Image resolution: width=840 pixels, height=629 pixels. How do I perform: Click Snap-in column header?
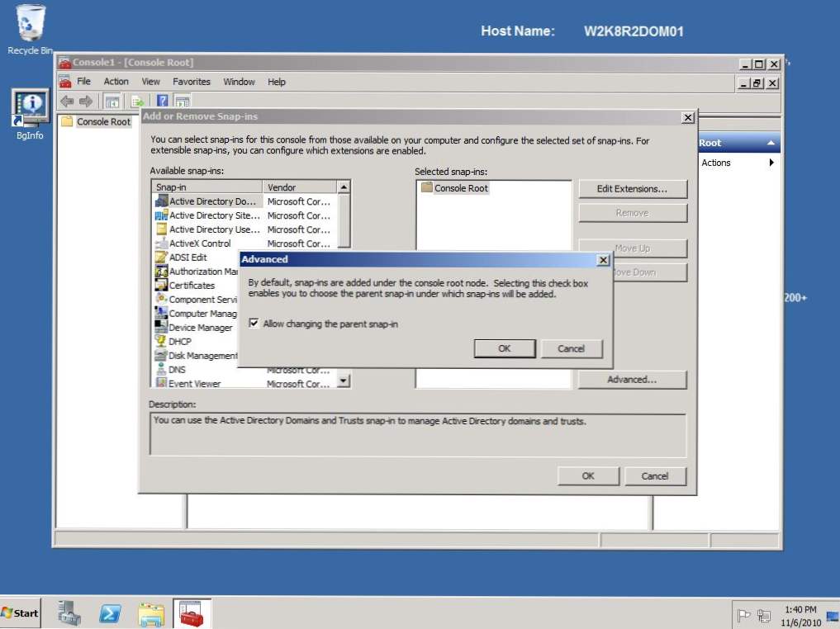pos(207,187)
